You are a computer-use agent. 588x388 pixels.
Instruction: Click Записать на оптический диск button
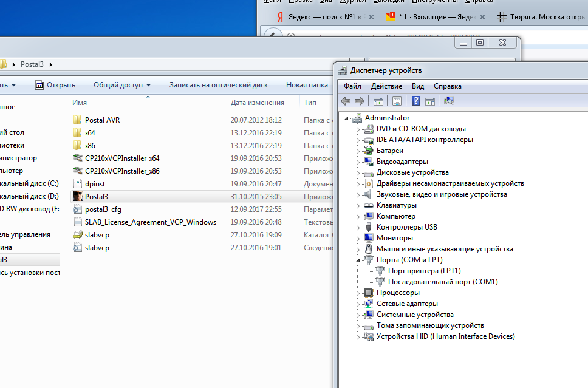coord(218,85)
